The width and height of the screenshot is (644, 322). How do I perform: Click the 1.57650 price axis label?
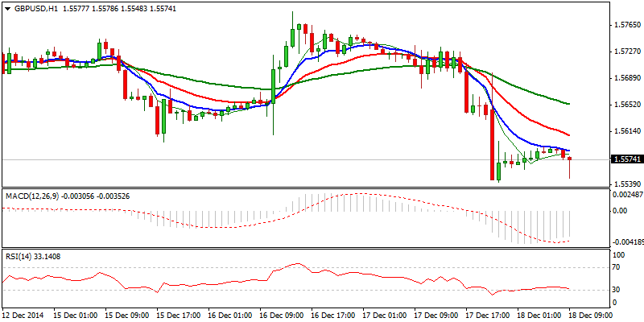[627, 25]
